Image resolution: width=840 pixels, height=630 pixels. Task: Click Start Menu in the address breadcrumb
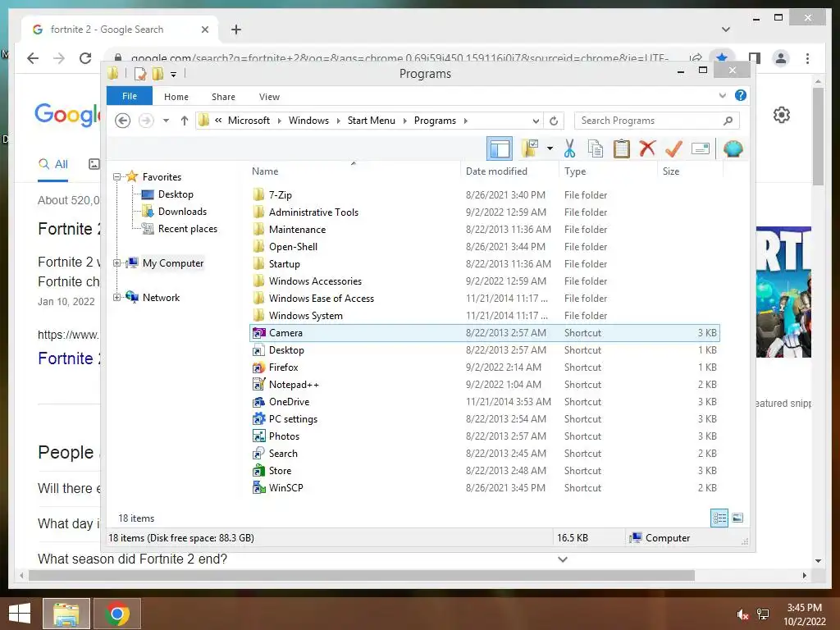[372, 121]
